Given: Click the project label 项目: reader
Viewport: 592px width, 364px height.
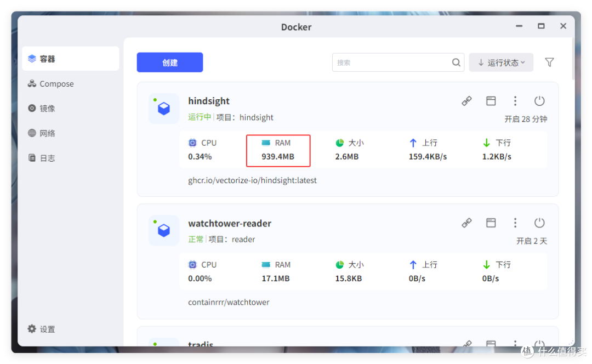Looking at the screenshot, I should (x=232, y=240).
